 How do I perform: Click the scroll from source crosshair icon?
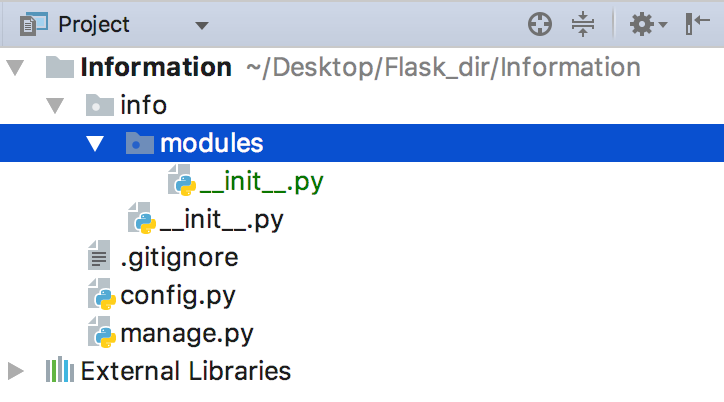point(540,24)
